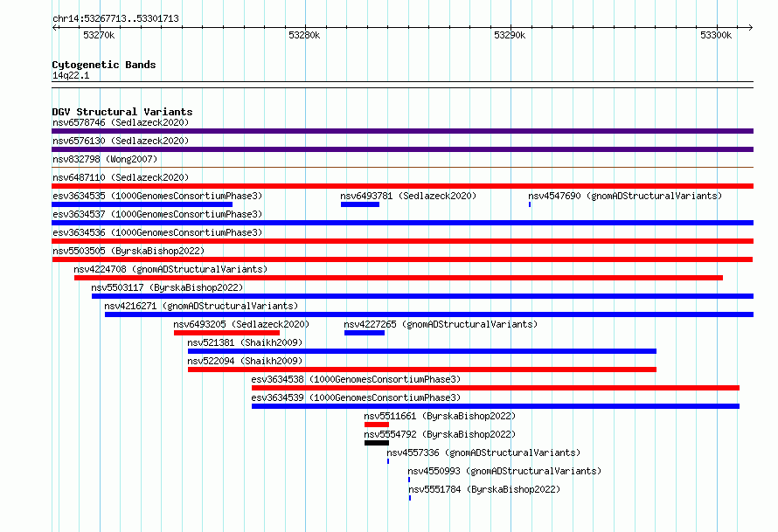Screen dimensions: 778x532
Task: Open nsv5511661 (ByrskaBishop2022) label
Action: coord(440,416)
